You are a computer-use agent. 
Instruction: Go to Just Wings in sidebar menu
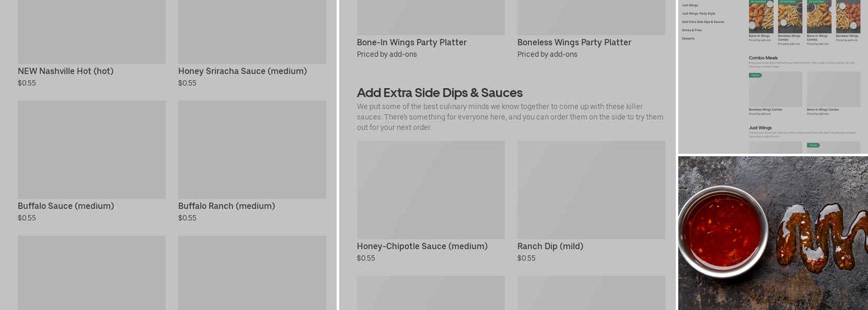689,5
